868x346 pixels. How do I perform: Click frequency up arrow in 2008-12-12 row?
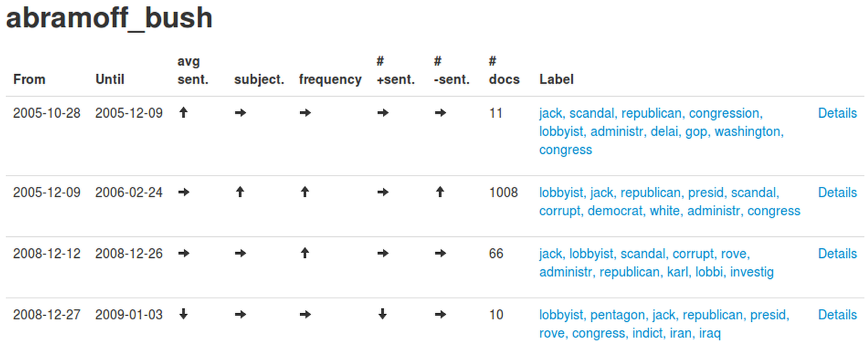click(305, 253)
